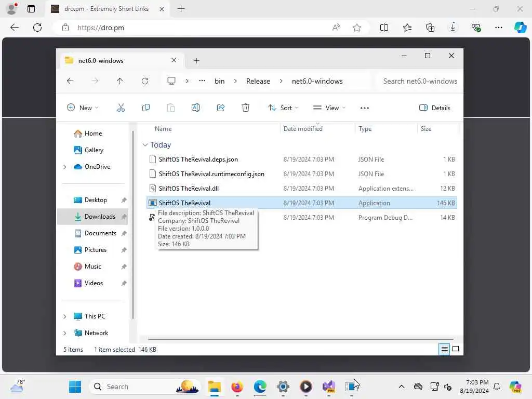Navigate to Release breadcrumb folder

(x=258, y=81)
